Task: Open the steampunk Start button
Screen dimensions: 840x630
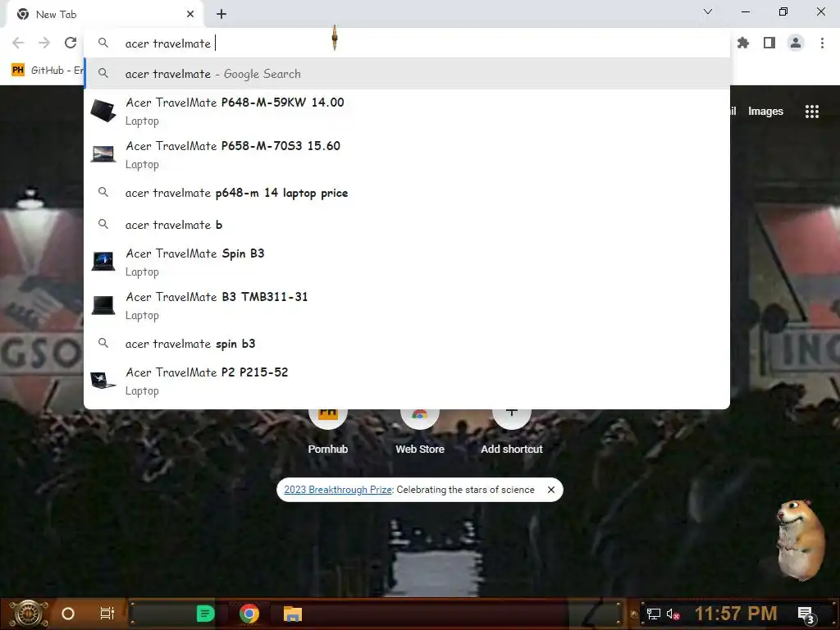Action: tap(29, 614)
